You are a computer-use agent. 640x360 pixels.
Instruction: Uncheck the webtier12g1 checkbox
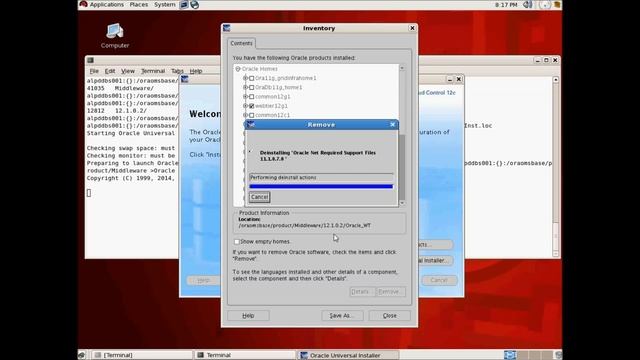(x=251, y=106)
